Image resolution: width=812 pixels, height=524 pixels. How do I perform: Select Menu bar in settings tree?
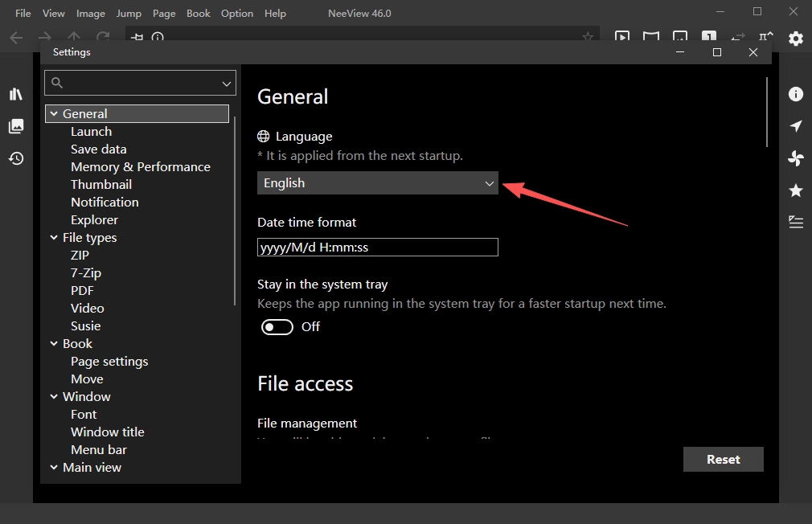[98, 449]
